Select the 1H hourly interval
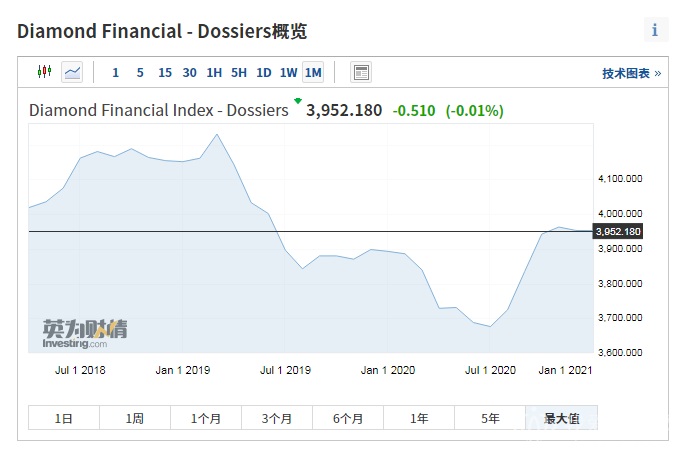This screenshot has height=456, width=685. point(214,72)
